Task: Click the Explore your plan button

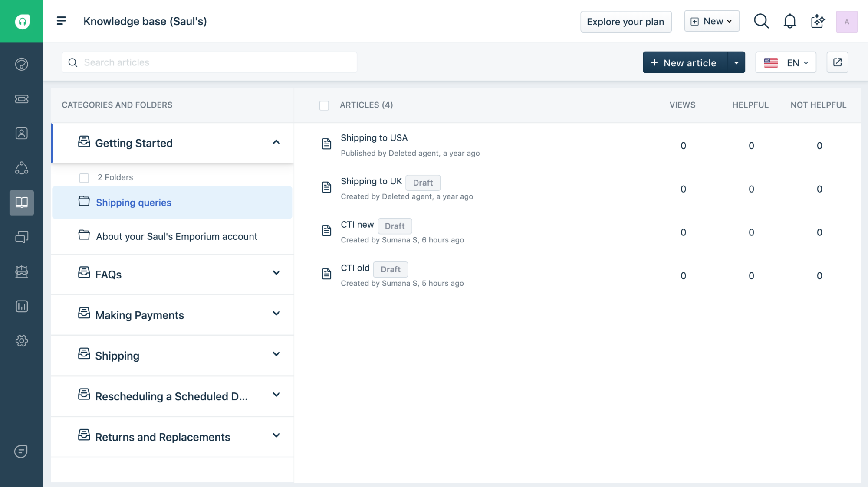Action: [x=625, y=21]
